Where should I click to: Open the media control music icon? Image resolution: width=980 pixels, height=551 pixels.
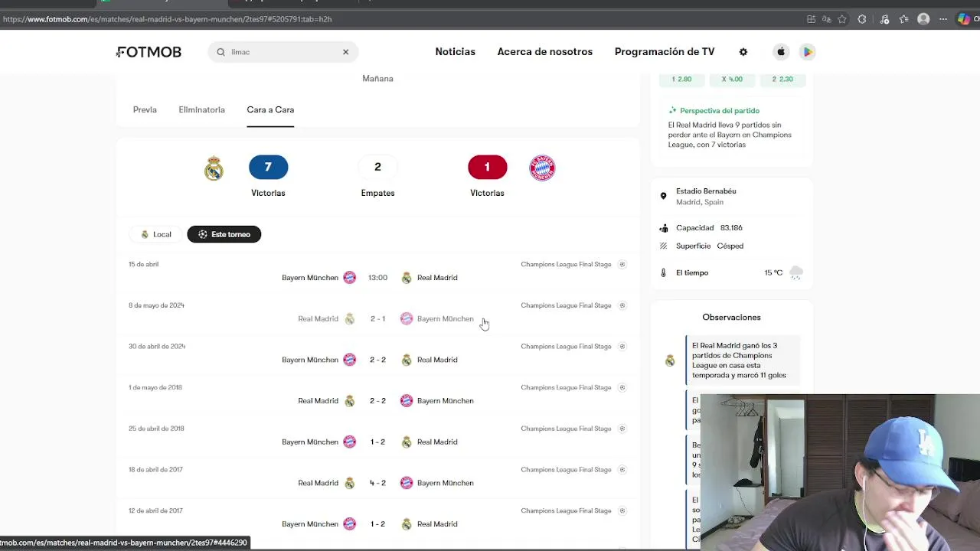pos(884,19)
